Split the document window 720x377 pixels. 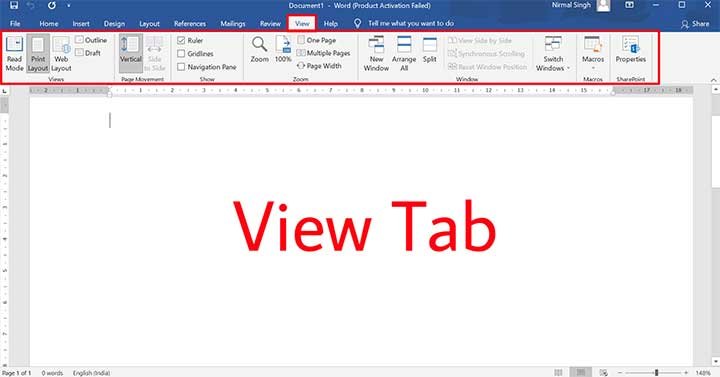click(x=430, y=50)
